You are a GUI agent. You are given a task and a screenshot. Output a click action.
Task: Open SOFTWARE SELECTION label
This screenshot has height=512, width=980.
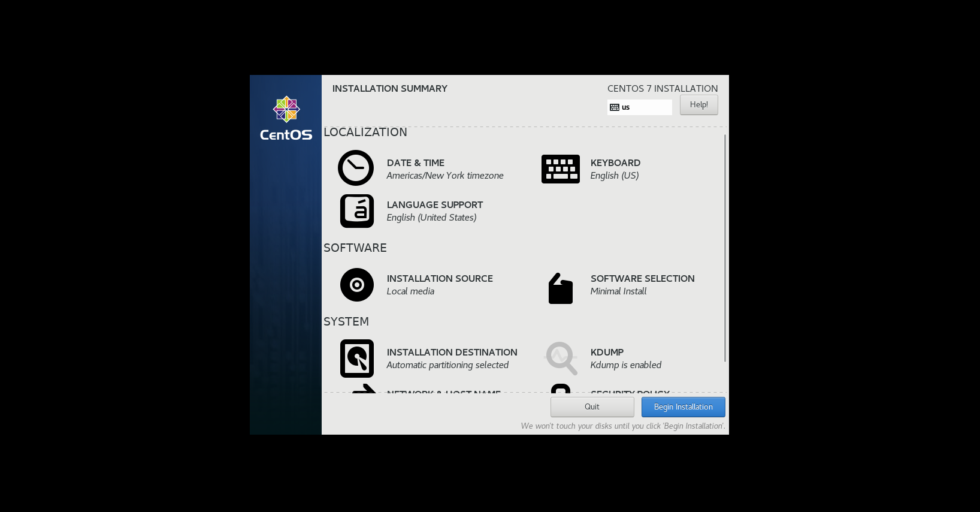point(643,279)
